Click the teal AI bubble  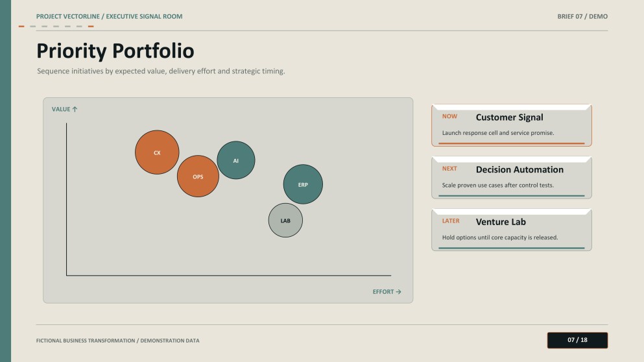click(236, 160)
